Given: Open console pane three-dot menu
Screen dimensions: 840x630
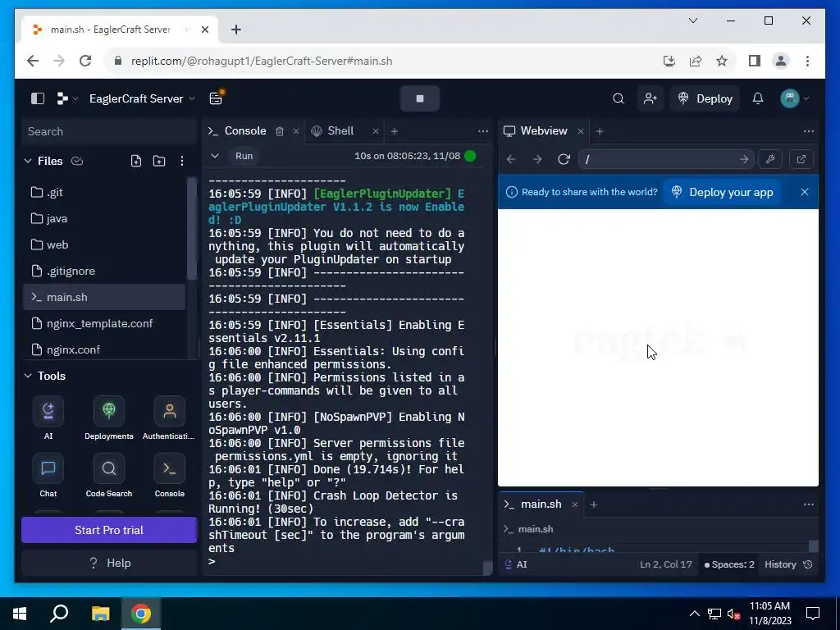Looking at the screenshot, I should tap(482, 131).
